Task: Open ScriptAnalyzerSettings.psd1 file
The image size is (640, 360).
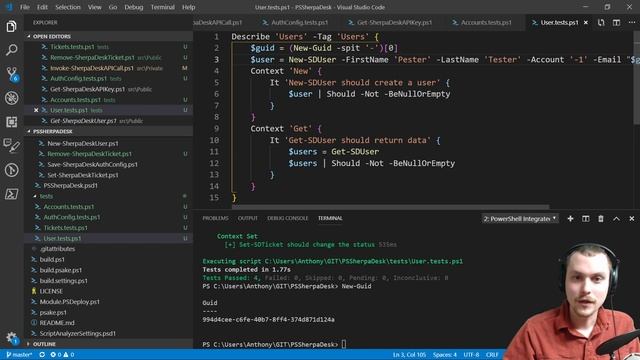Action: pos(109,333)
